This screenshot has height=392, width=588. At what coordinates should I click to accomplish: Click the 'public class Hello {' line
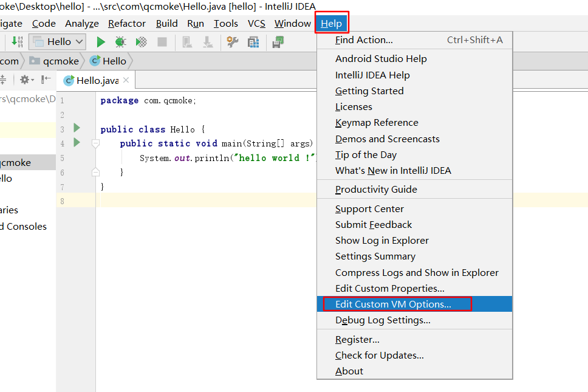[152, 129]
